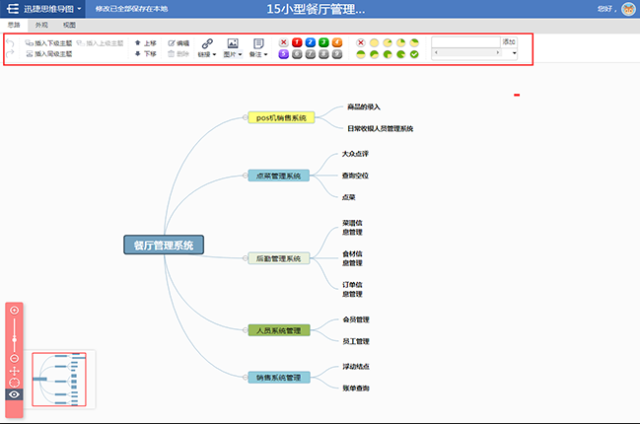Click the tag text input field

click(x=466, y=42)
